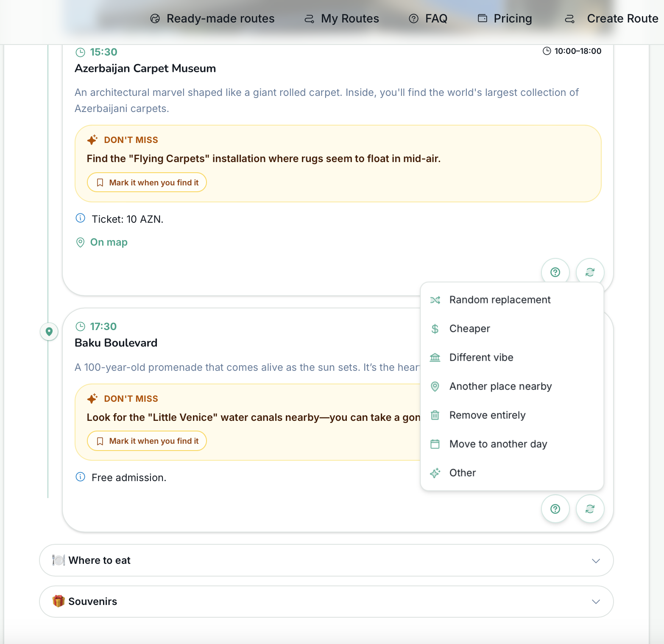Click the trash icon beside Remove entirely
This screenshot has width=664, height=644.
click(x=435, y=415)
